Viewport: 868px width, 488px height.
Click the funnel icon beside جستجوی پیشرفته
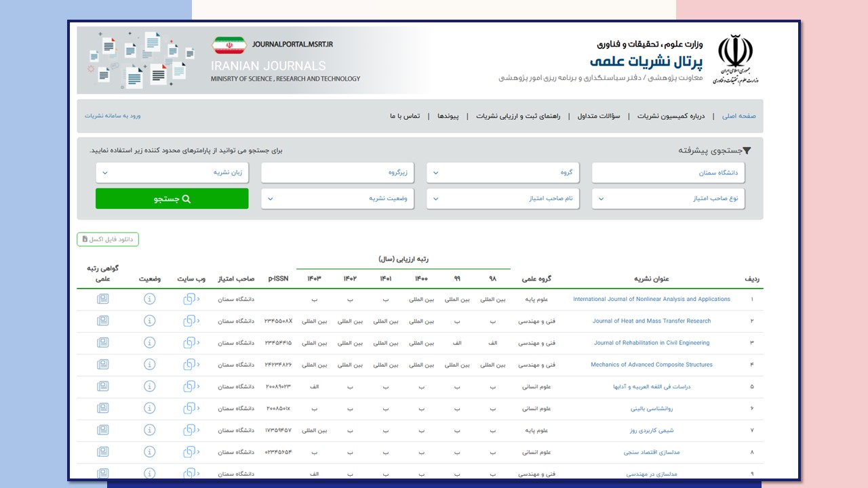pyautogui.click(x=747, y=151)
